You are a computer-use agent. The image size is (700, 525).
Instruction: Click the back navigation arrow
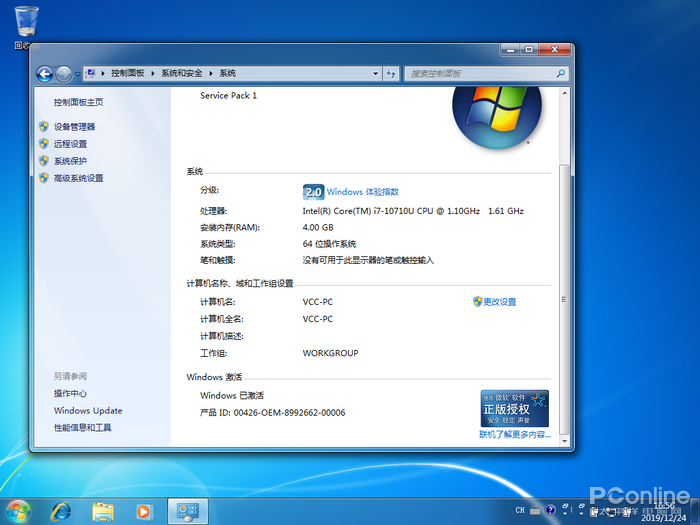coord(44,73)
